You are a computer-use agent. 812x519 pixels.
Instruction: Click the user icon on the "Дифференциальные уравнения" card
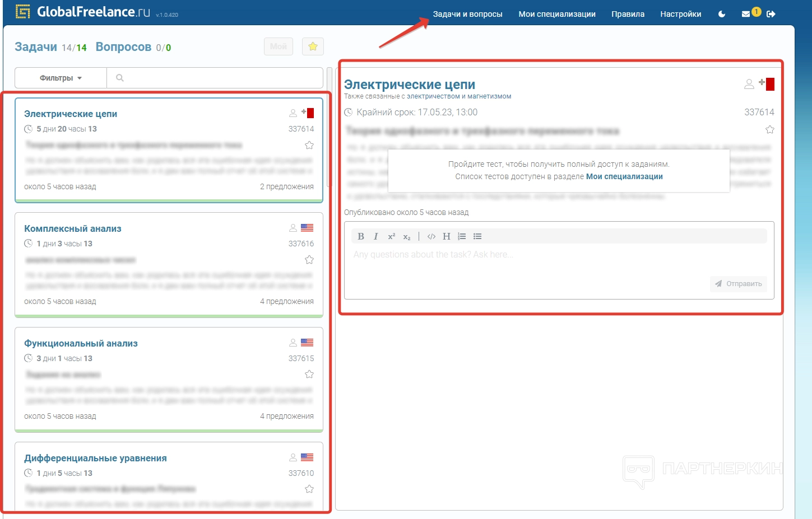293,457
